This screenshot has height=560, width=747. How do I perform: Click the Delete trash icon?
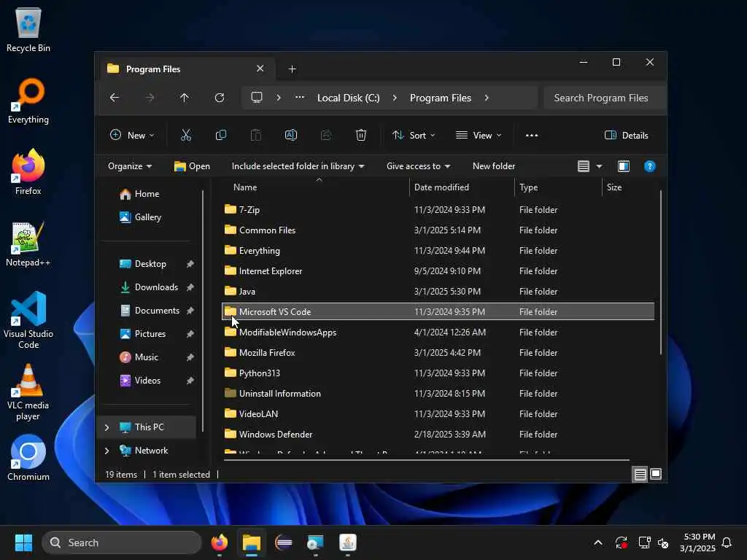click(361, 135)
